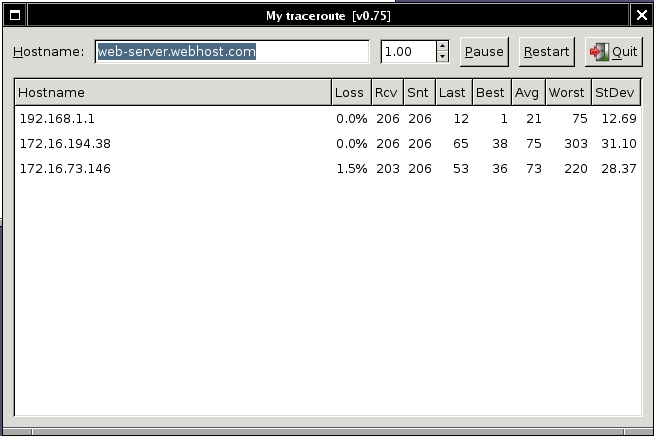
Task: Click the Worst value 303
Action: [576, 144]
